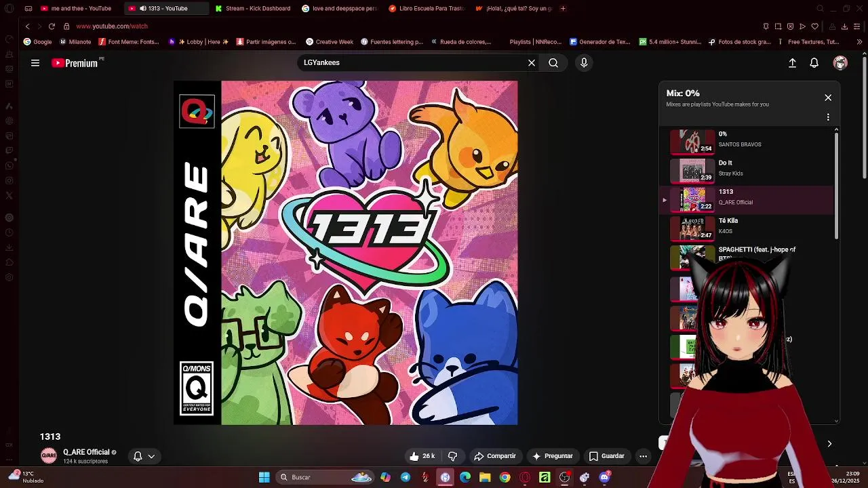Open Mix playlist three-dot options
868x488 pixels.
pos(828,117)
